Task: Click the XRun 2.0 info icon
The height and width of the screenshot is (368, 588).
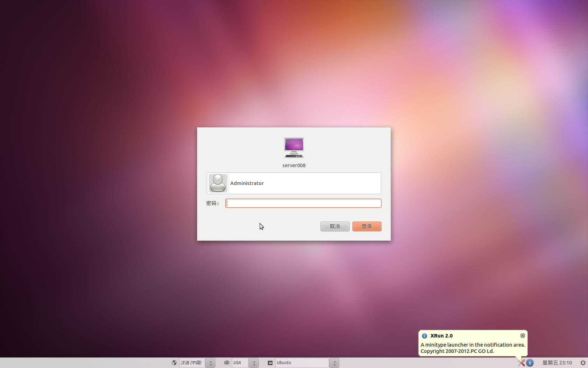Action: tap(425, 336)
